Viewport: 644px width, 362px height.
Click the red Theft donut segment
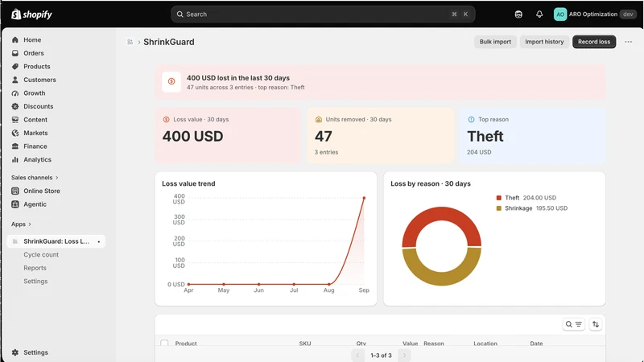click(x=441, y=215)
